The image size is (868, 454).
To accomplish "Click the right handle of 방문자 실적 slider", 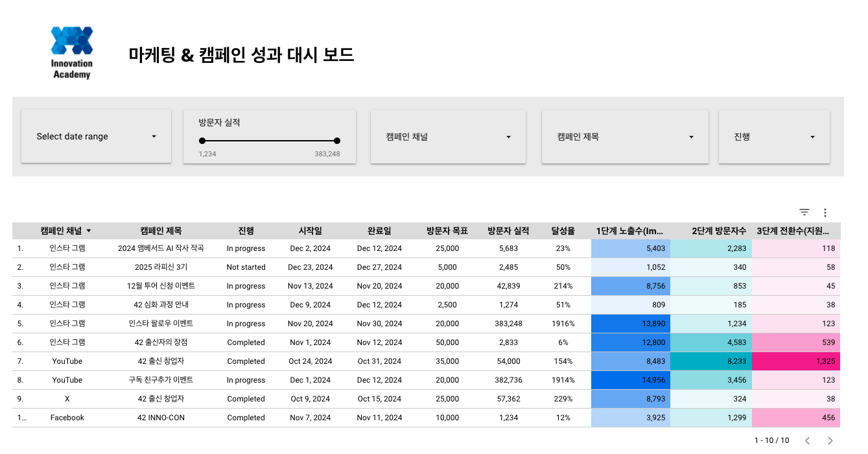I will [336, 141].
